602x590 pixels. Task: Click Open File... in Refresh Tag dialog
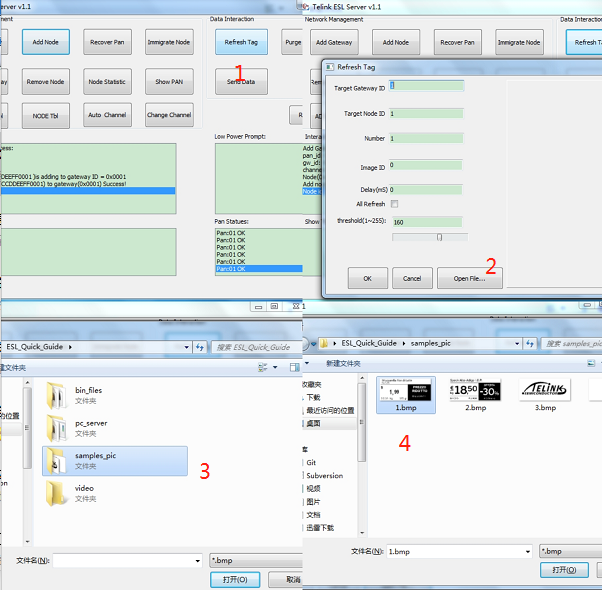[470, 278]
